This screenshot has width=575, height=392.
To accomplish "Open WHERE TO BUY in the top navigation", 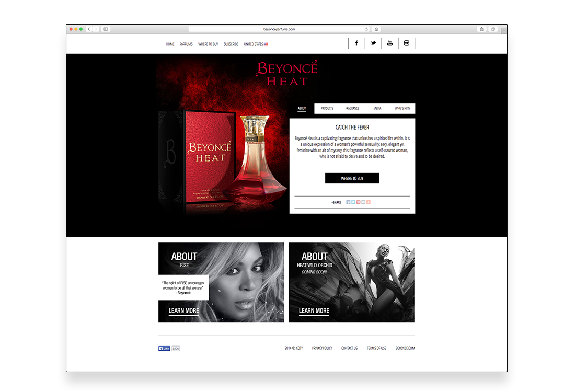I will [x=208, y=44].
